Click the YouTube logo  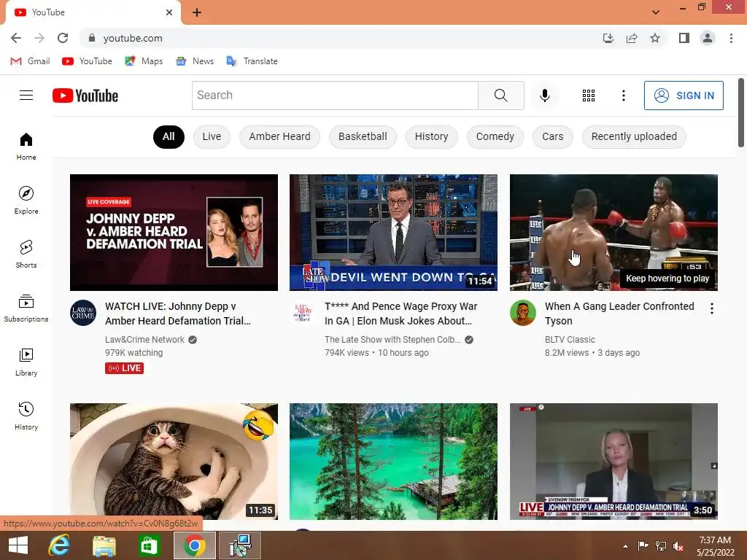point(85,96)
